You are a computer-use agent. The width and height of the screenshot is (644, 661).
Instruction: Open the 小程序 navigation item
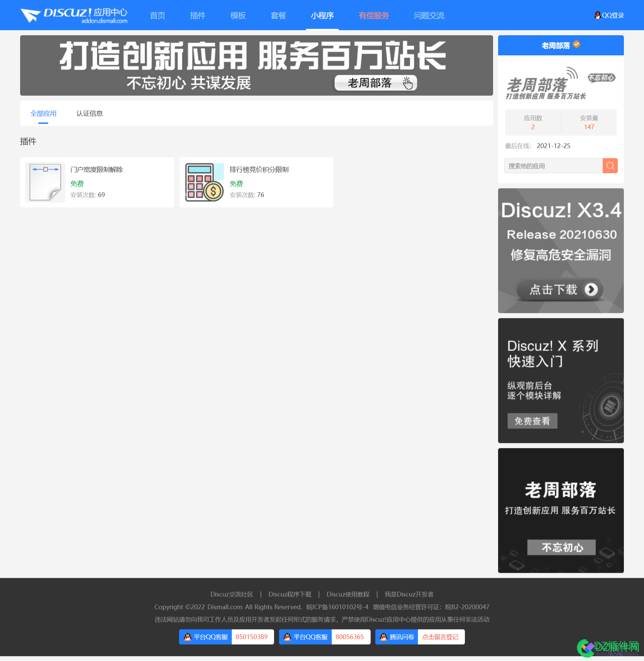tap(322, 15)
